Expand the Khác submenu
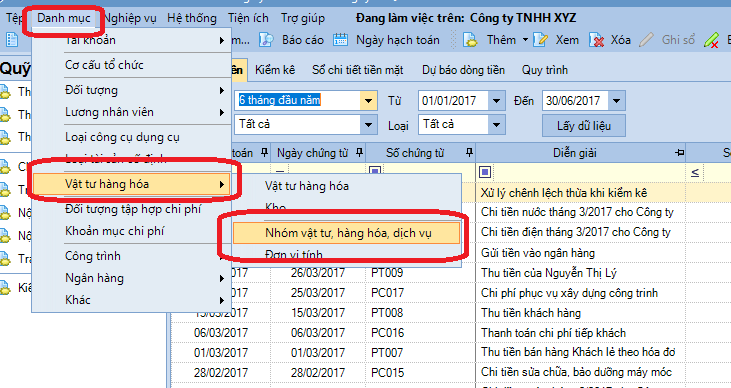Screen dimensions: 731x388 (131, 300)
